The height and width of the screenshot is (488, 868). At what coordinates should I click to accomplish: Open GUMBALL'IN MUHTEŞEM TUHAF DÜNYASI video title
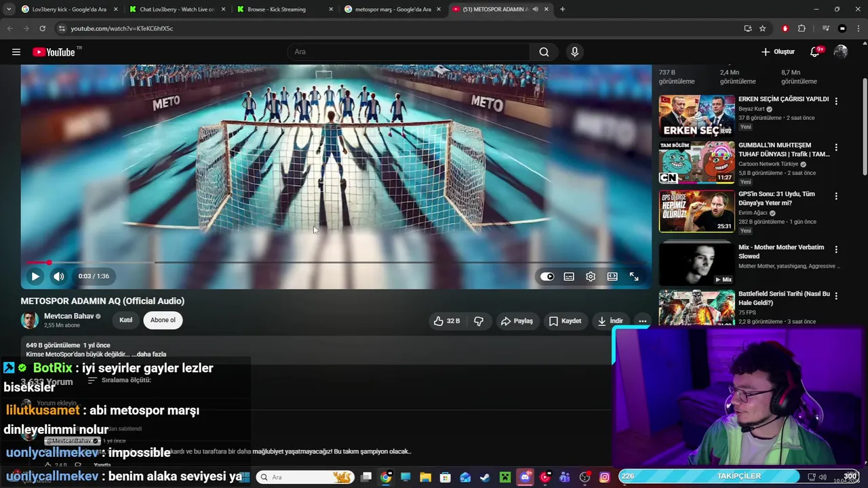click(x=784, y=150)
